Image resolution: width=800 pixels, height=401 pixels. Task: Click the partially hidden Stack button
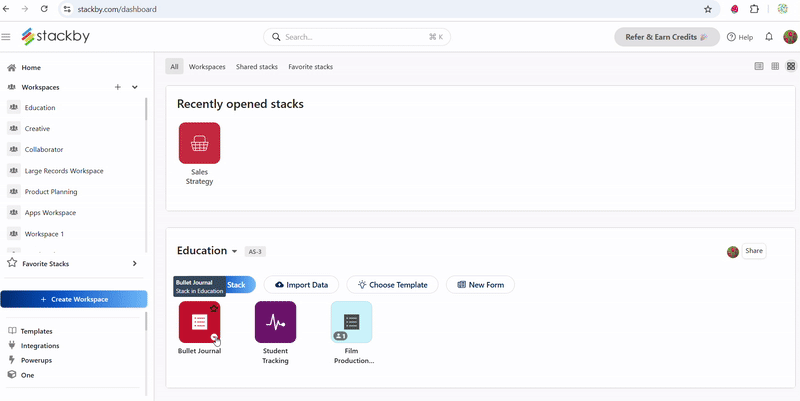click(x=240, y=285)
